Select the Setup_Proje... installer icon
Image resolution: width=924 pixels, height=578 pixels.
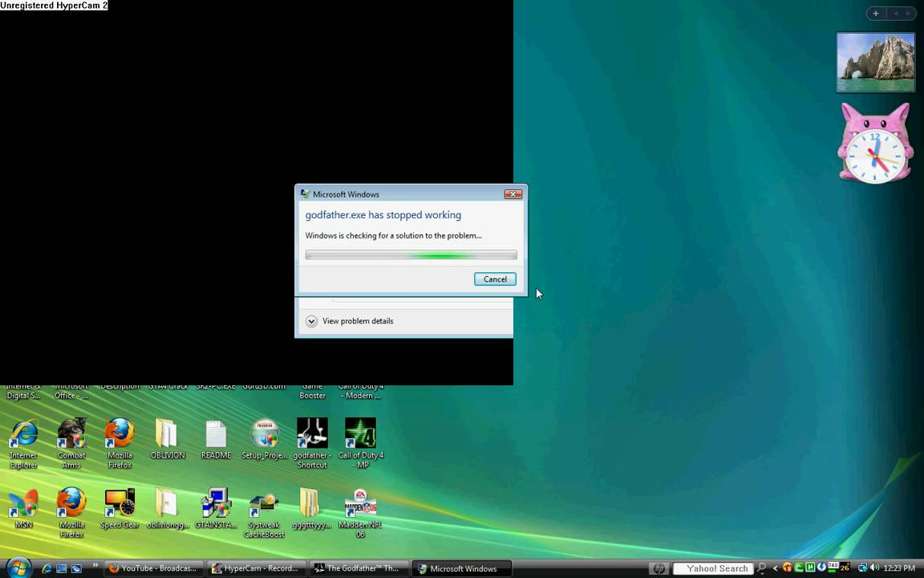point(264,439)
